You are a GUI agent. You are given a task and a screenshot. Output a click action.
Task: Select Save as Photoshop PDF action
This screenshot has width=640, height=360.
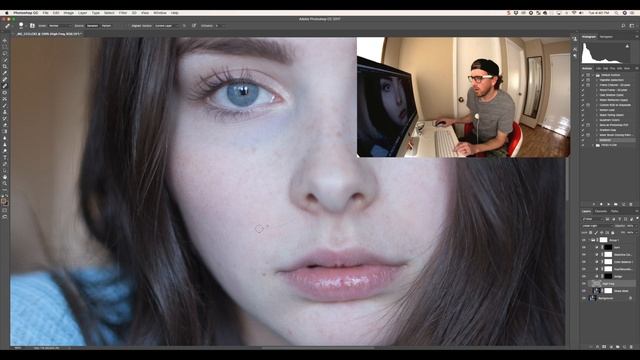pos(614,125)
